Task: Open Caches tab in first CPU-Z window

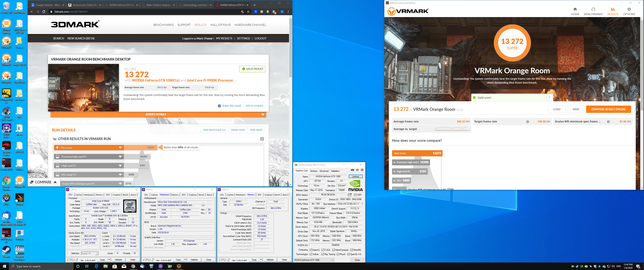Action: tap(78, 195)
